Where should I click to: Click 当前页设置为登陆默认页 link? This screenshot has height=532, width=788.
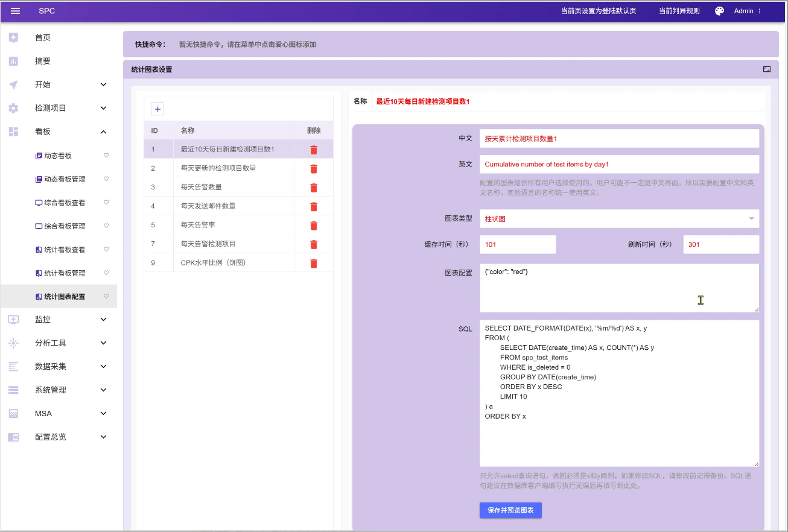coord(598,11)
